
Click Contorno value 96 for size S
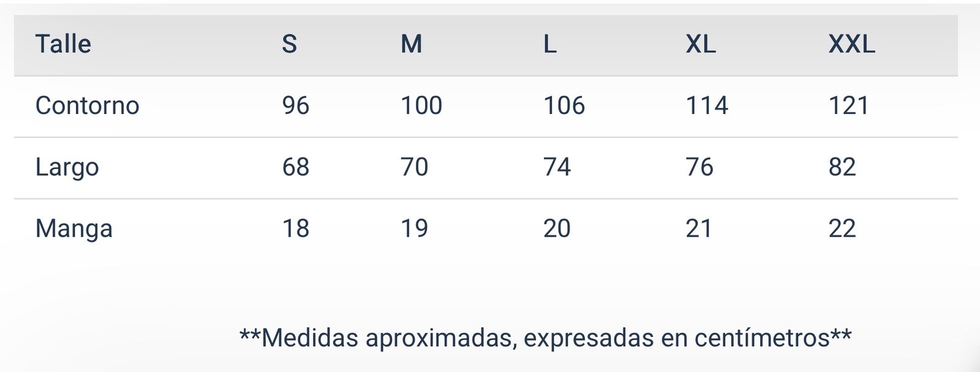coord(295,105)
